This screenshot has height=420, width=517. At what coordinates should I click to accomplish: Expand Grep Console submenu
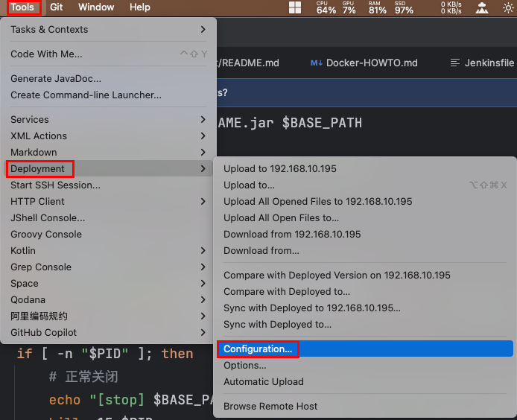108,267
